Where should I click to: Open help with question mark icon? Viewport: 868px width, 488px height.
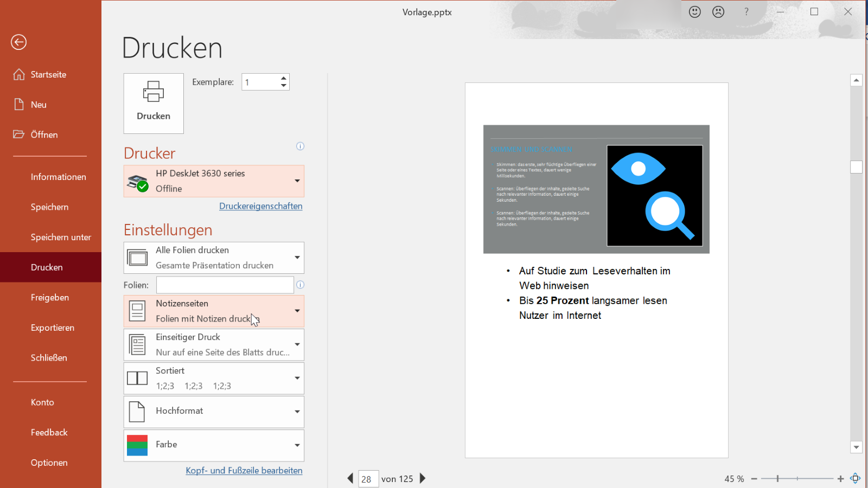(746, 12)
